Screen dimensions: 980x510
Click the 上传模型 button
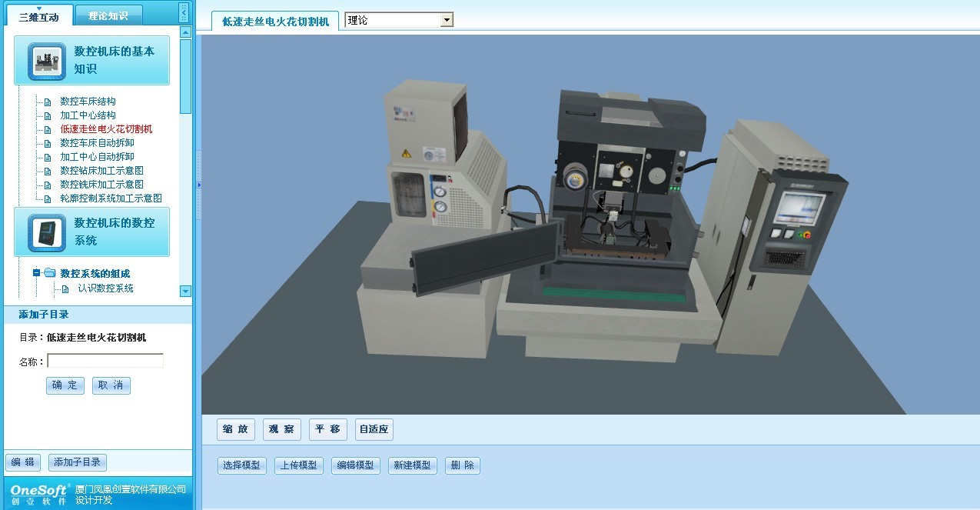coord(298,465)
